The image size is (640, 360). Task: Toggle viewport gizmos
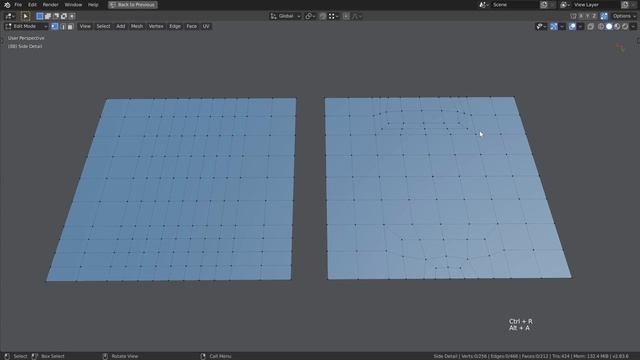(553, 27)
